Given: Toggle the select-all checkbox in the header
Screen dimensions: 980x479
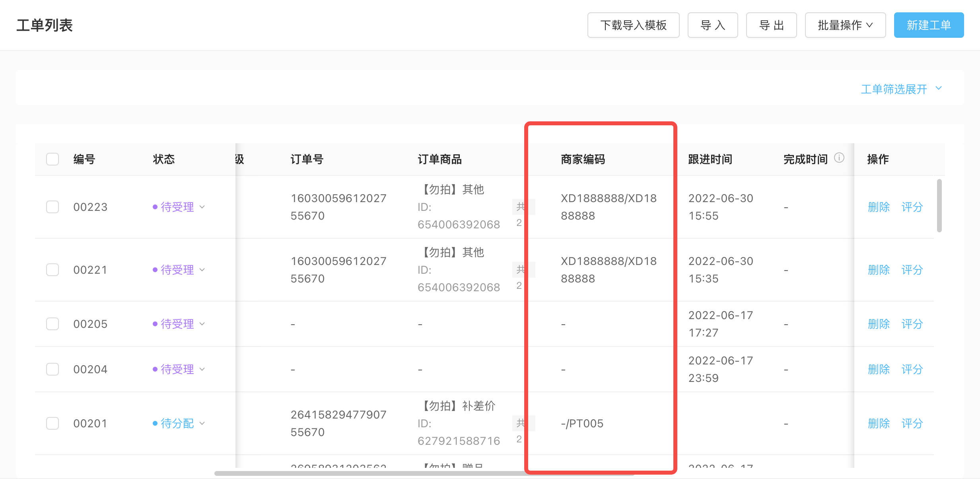Looking at the screenshot, I should pyautogui.click(x=52, y=159).
